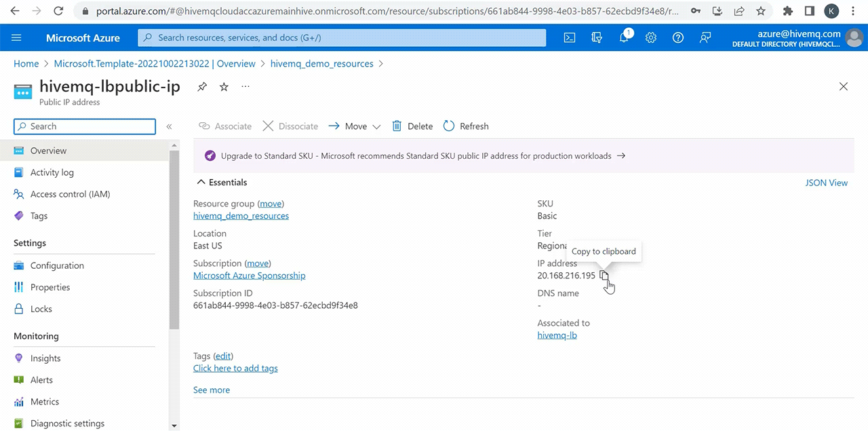This screenshot has width=868, height=431.
Task: Click the browser back arrow
Action: (x=16, y=11)
